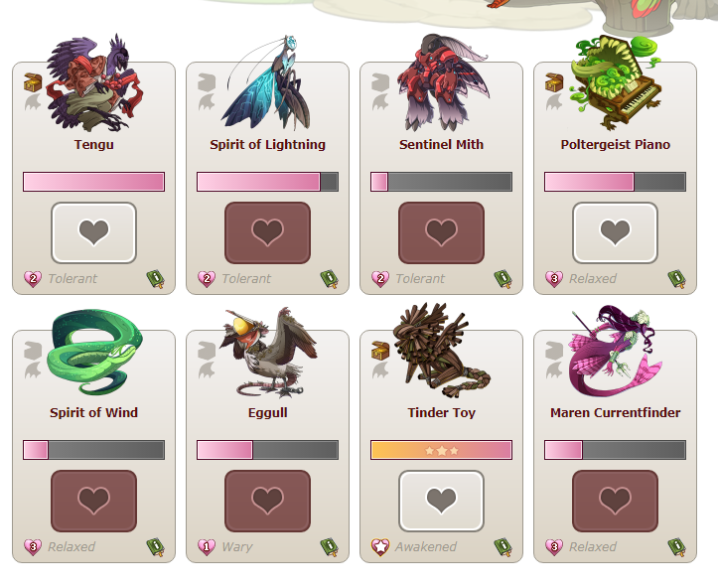Select the Spirit of Wind name link
Viewport: 718px width, 588px height.
click(94, 412)
